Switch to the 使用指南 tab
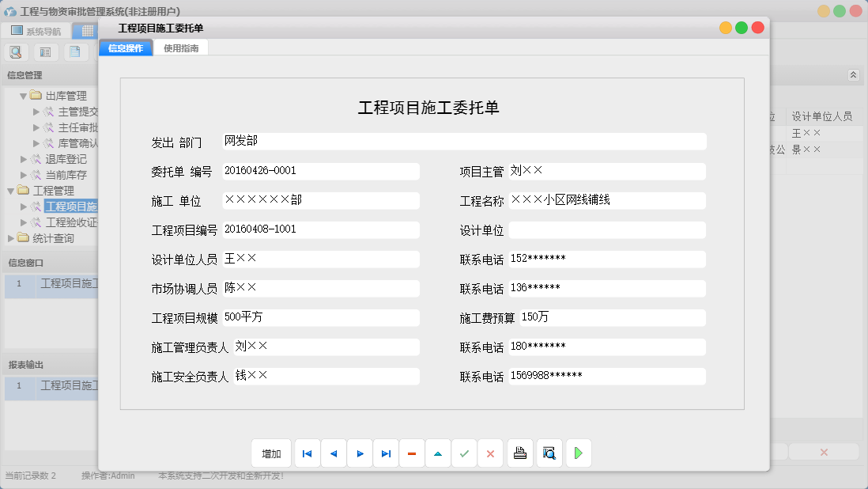This screenshot has width=868, height=489. click(x=181, y=47)
